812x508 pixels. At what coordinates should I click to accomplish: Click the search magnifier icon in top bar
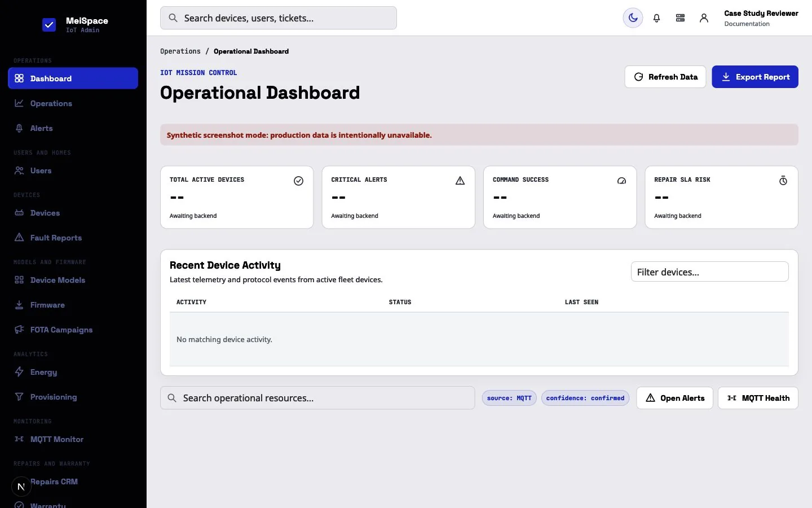173,18
